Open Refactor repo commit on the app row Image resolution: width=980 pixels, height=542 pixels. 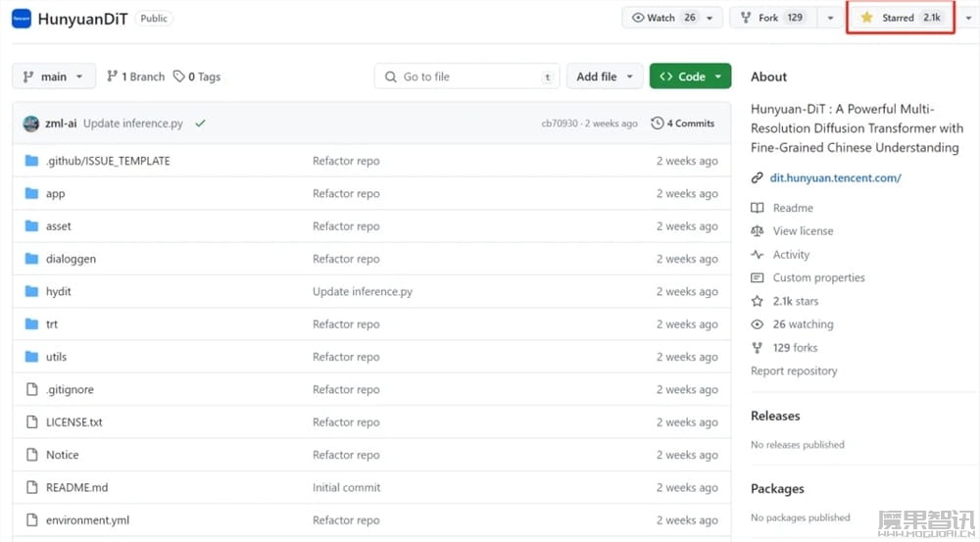pos(346,193)
